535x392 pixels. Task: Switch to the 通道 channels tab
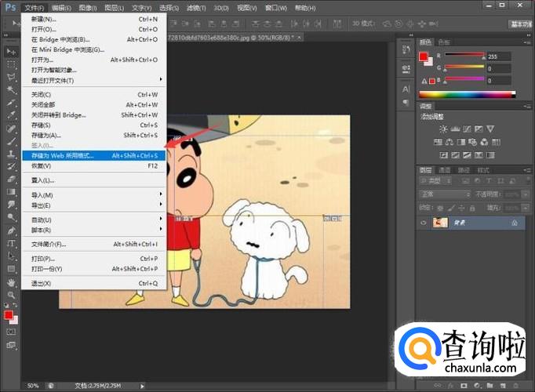coord(445,170)
